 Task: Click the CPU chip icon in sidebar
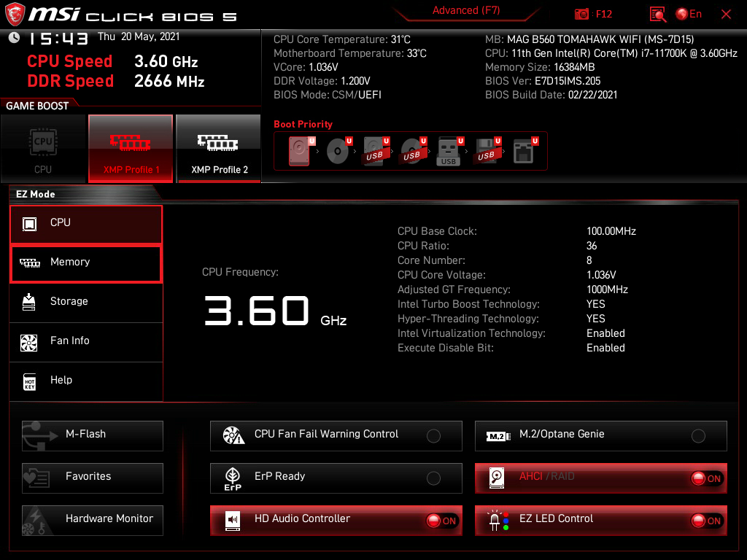pos(29,223)
